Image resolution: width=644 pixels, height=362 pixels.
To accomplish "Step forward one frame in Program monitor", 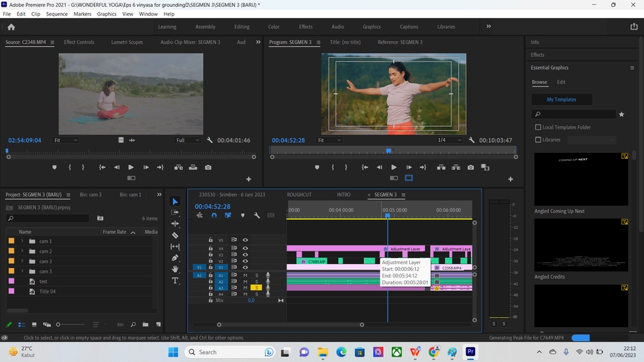I will point(409,168).
